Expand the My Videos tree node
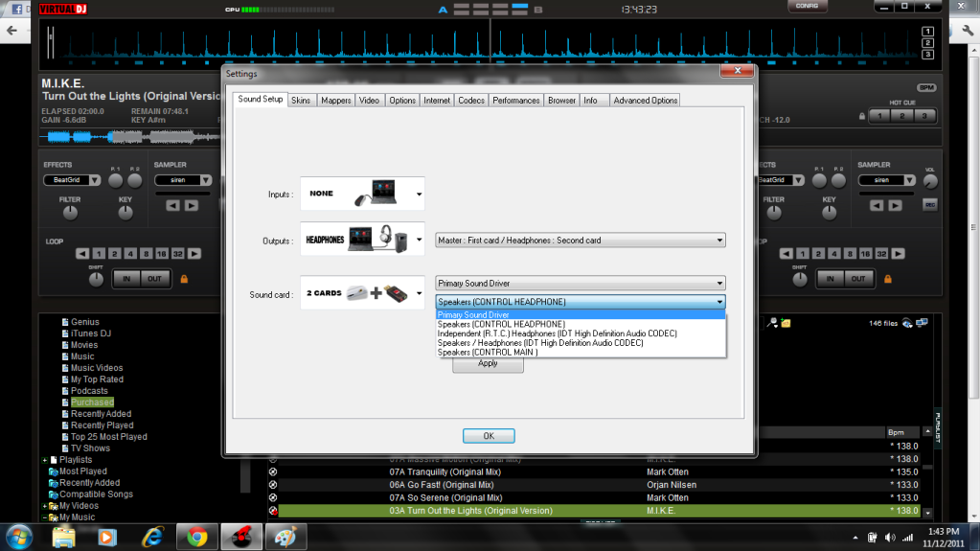This screenshot has width=980, height=551. [x=44, y=506]
